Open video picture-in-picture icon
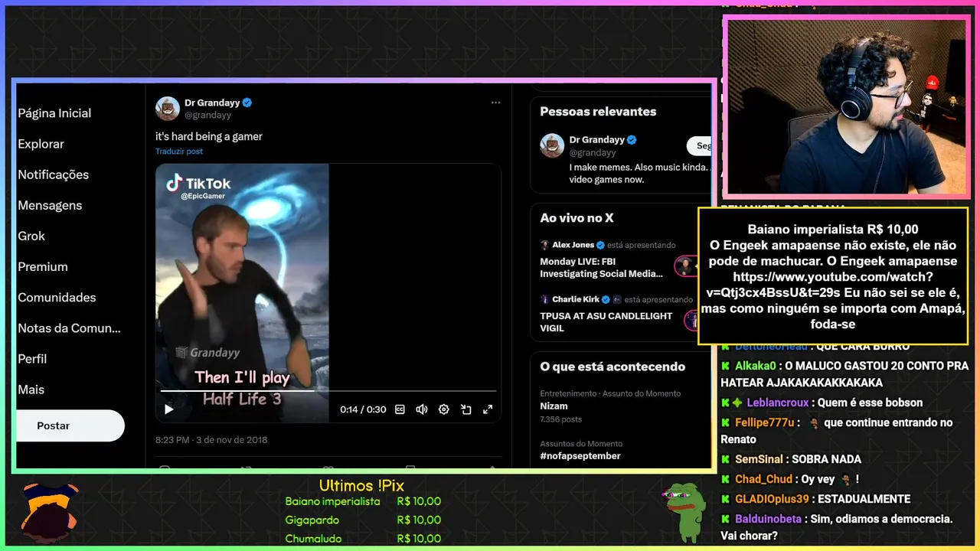This screenshot has height=551, width=980. (465, 409)
